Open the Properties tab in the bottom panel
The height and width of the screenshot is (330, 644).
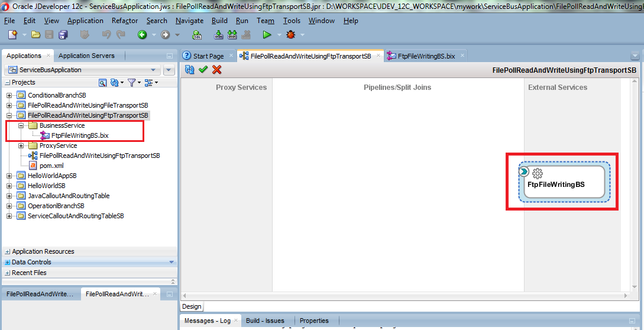pos(314,321)
